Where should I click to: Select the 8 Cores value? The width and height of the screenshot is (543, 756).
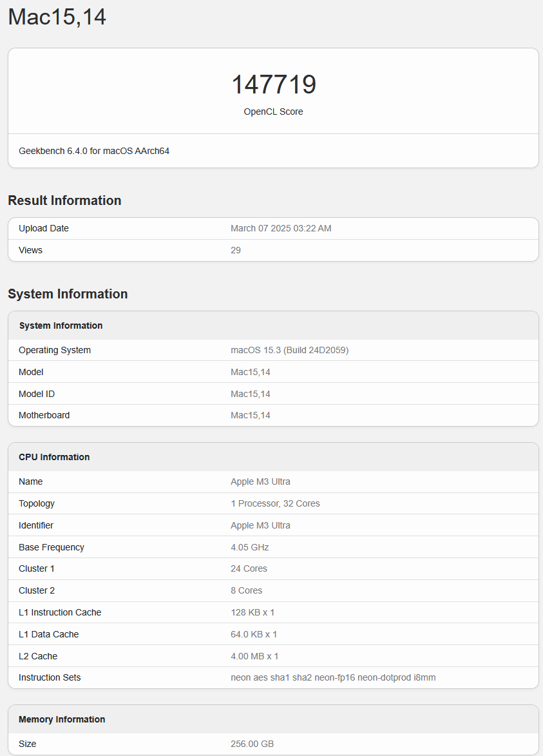coord(246,590)
